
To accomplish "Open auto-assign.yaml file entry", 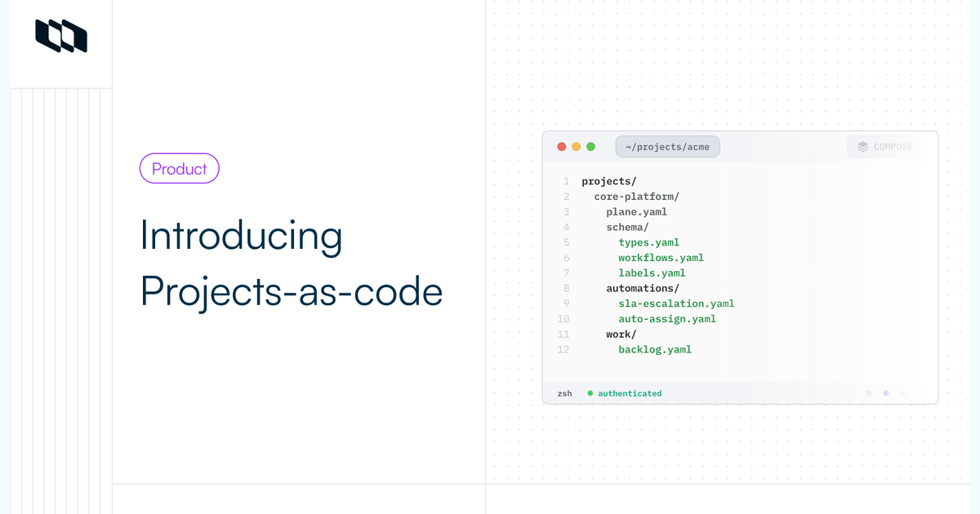I will pos(667,319).
